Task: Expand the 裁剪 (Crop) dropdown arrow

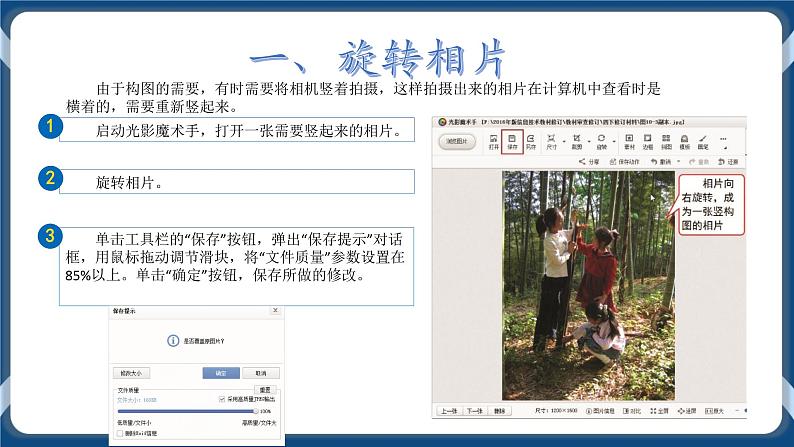Action: pyautogui.click(x=589, y=142)
